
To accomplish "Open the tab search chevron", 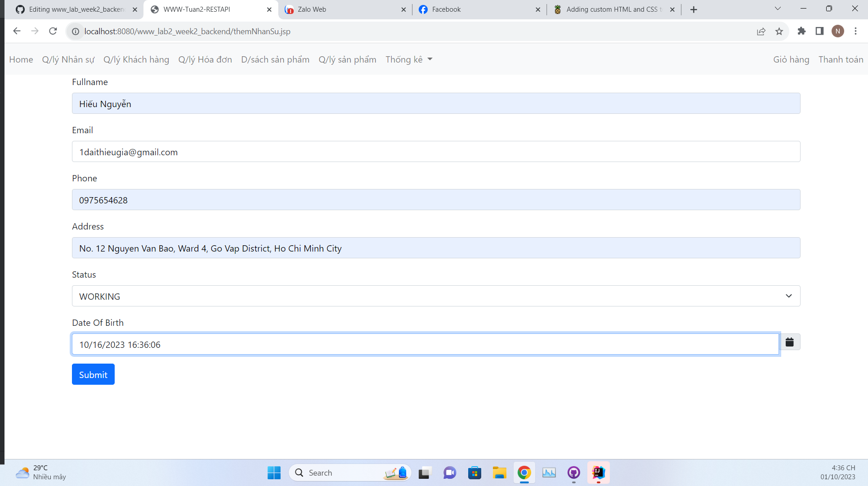I will [x=778, y=9].
